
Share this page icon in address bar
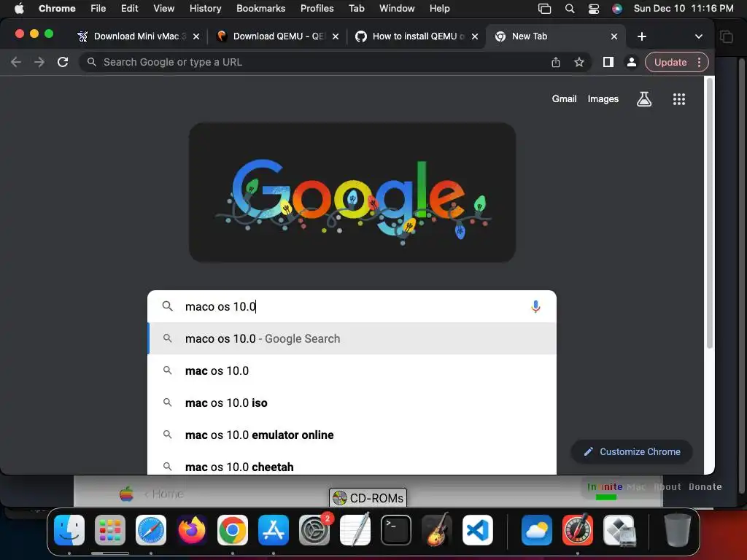coord(555,62)
